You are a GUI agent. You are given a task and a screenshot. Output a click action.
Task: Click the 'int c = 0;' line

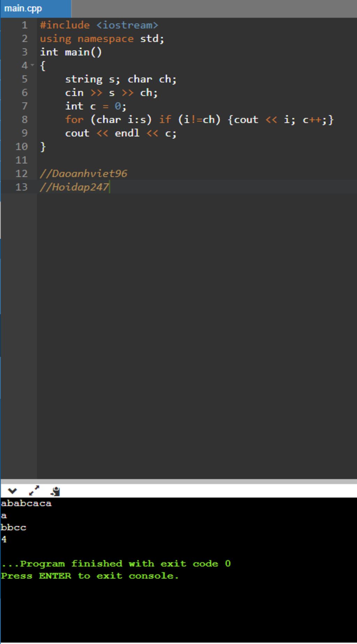[96, 106]
